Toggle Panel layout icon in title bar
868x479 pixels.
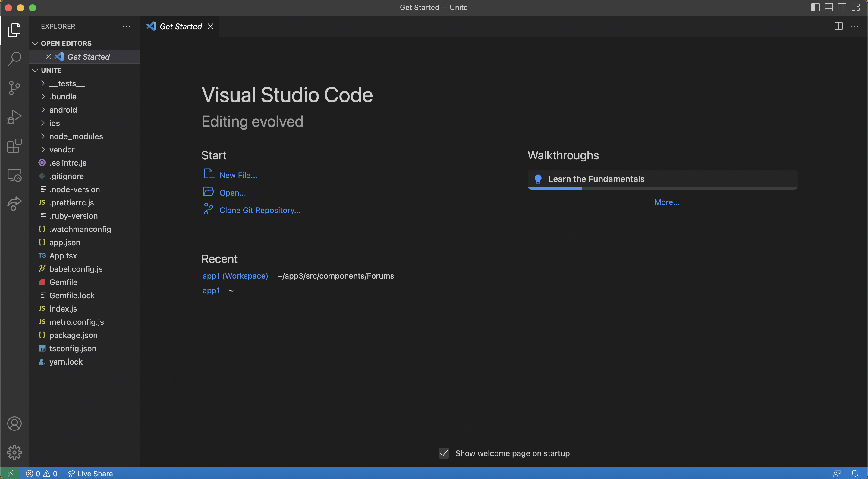coord(829,8)
